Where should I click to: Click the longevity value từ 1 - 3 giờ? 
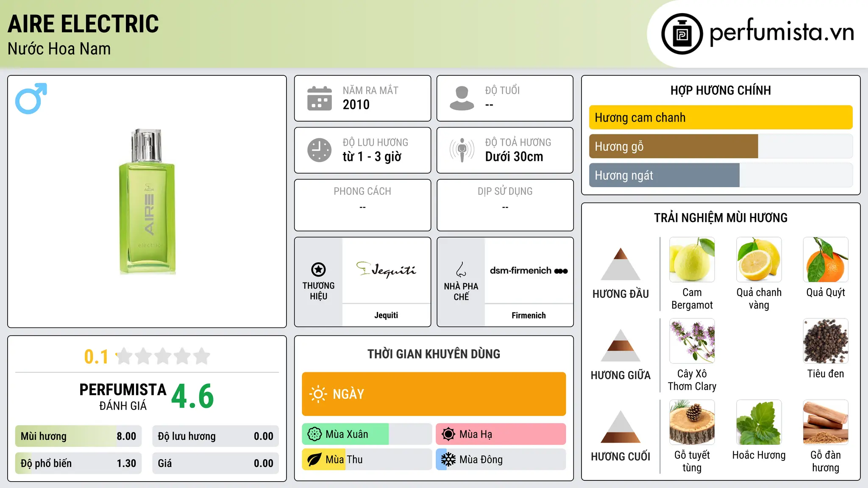(x=372, y=157)
